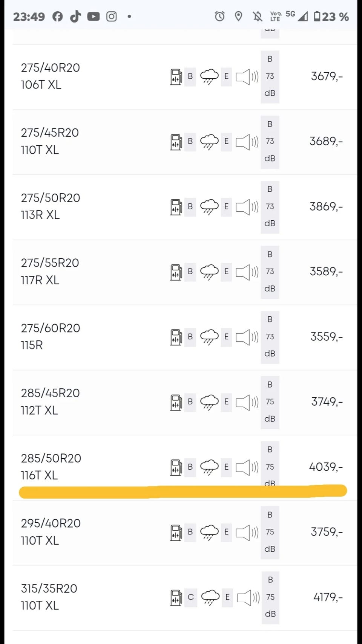This screenshot has width=362, height=644.
Task: Tap fuel rating C badge for 315/35R20
Action: (x=190, y=597)
